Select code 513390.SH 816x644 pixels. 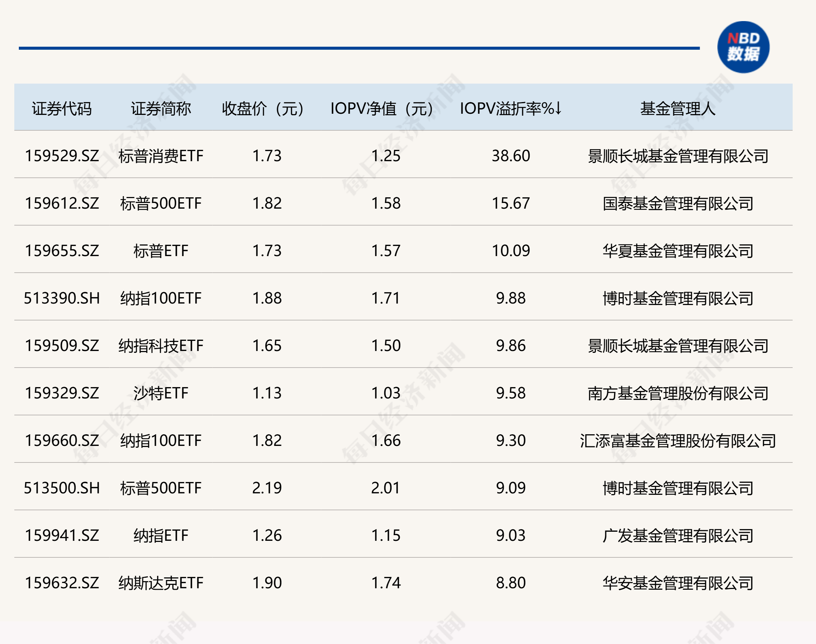(62, 298)
